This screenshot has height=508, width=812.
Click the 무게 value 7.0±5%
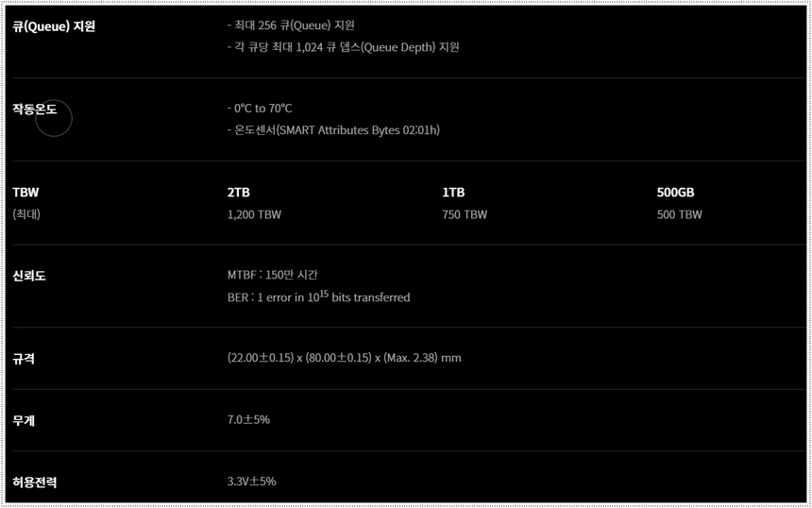click(x=248, y=419)
